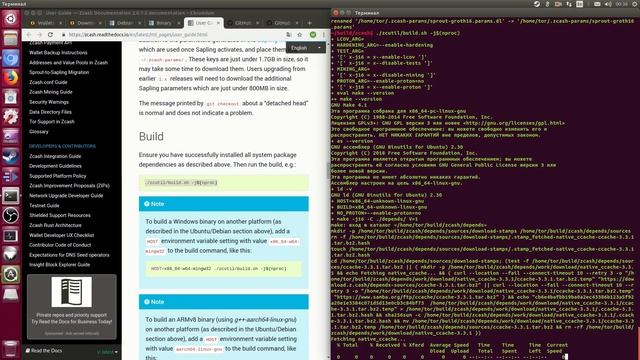Open the network indicator in top panel
Viewport: 640px width, 360px height.
[569, 4]
